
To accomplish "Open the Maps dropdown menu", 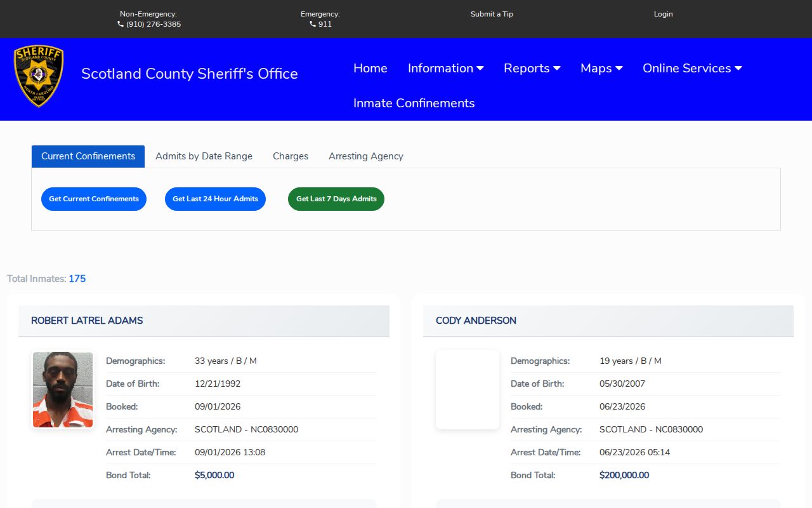I will 601,68.
